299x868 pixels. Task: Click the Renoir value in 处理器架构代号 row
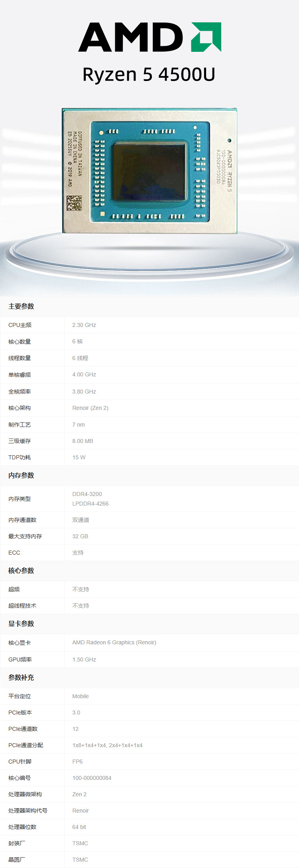[x=81, y=811]
